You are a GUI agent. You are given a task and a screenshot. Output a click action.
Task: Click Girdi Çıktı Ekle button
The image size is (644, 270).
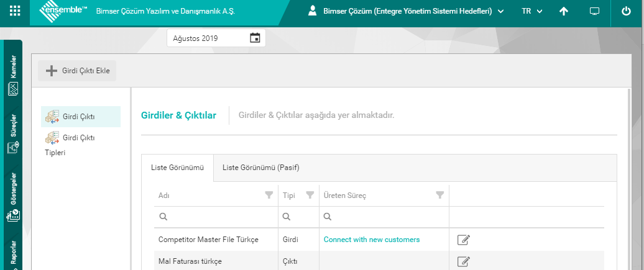[x=78, y=71]
